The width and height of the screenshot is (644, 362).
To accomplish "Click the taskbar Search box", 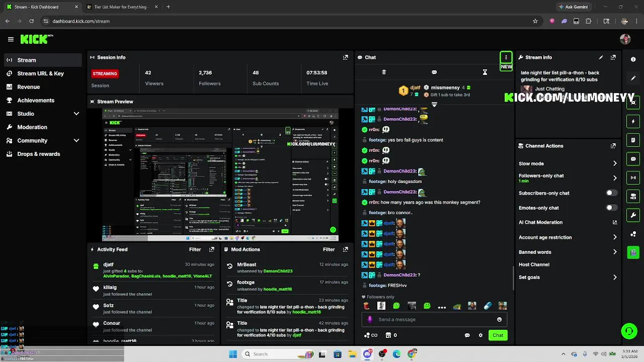I will tap(277, 354).
